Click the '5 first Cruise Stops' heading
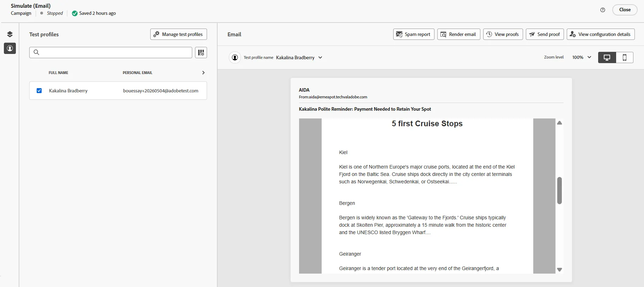Image resolution: width=644 pixels, height=287 pixels. [x=427, y=124]
